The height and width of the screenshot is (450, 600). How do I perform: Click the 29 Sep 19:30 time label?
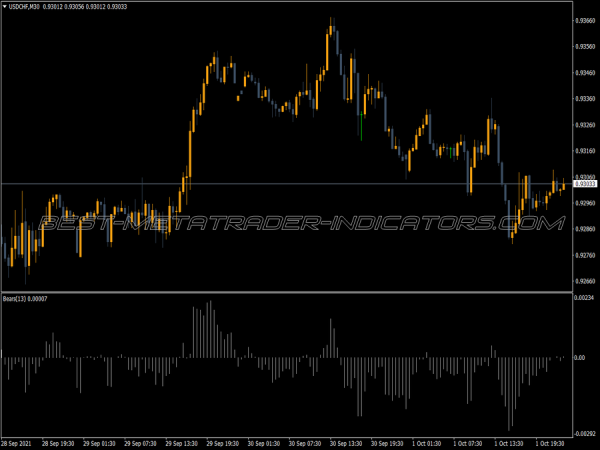(x=223, y=443)
